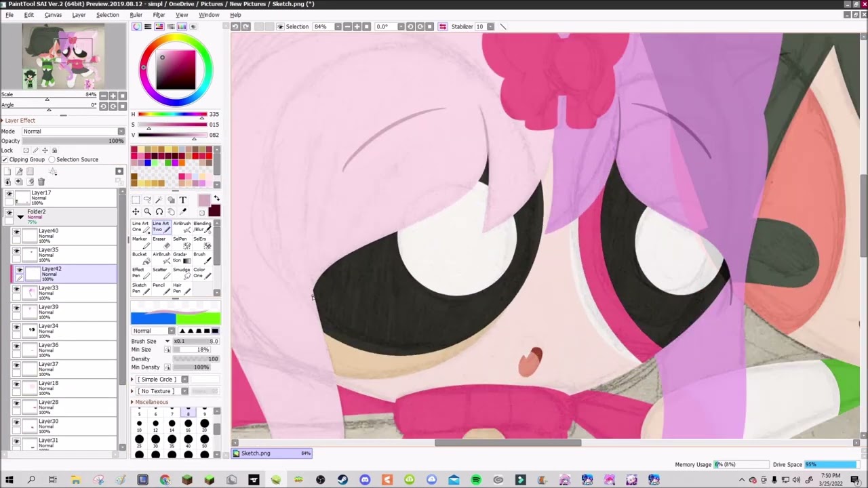Hide Folder2 using its eye icon
868x488 pixels.
(x=9, y=213)
